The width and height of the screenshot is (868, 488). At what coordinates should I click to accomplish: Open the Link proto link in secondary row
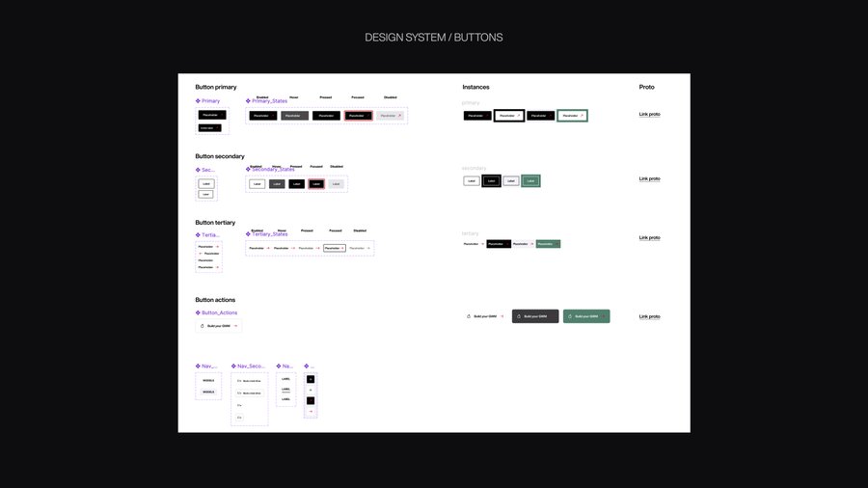649,178
